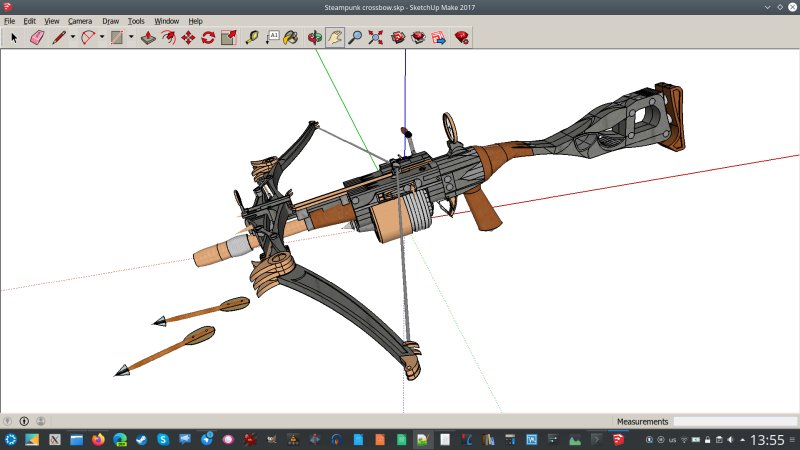
Task: Expand the Line tool dropdown arrow
Action: 73,38
